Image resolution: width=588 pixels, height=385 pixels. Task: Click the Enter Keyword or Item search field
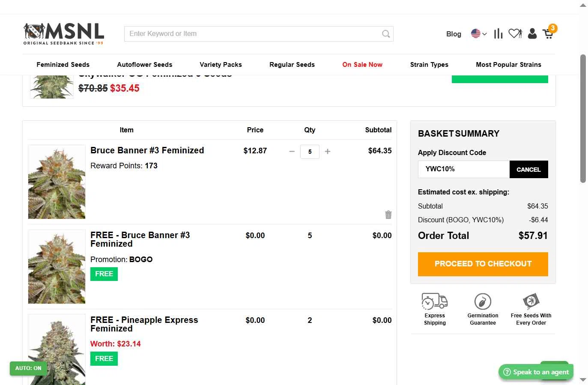259,34
